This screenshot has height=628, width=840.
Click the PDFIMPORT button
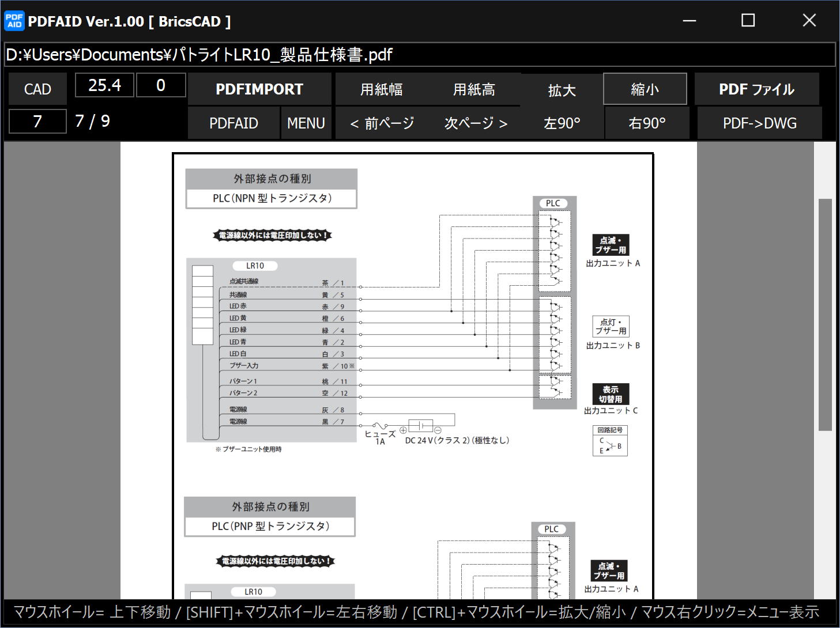(259, 89)
